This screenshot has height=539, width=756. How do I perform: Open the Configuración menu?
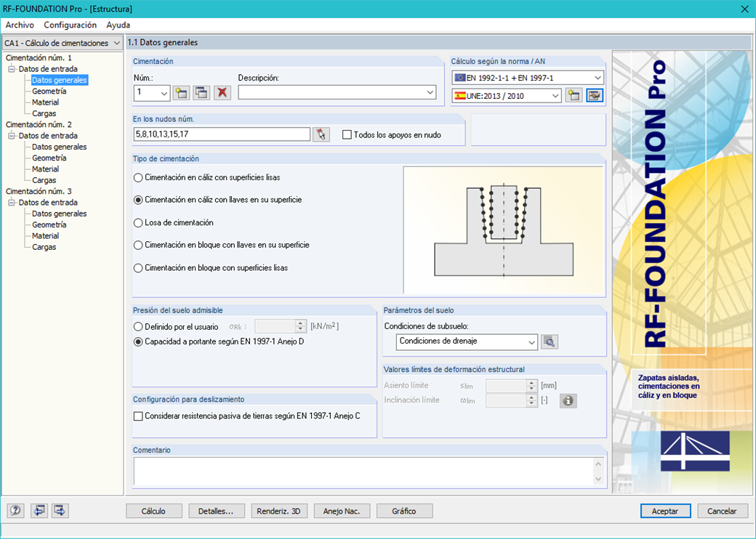coord(71,25)
